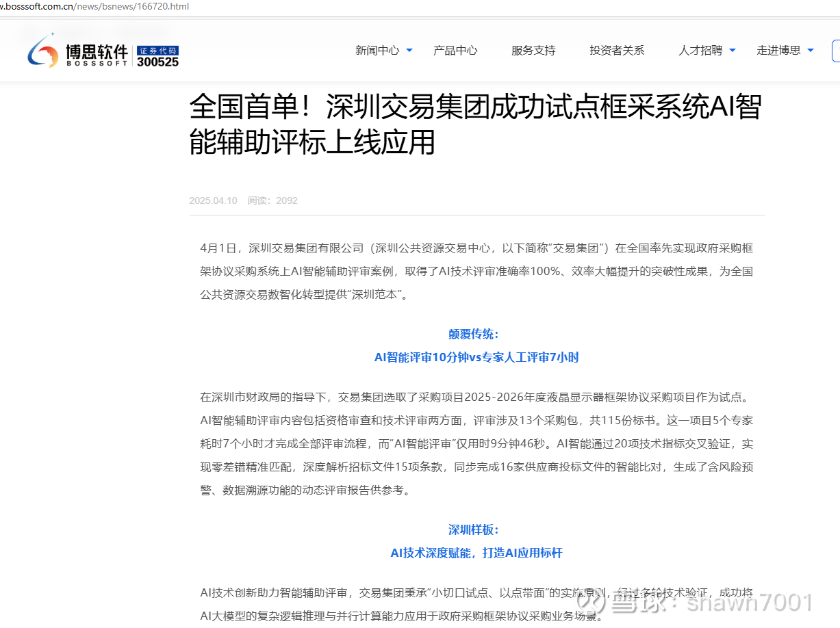
Task: Click subheading AI技术深度赋能，打造AI应用标杆
Action: point(476,553)
